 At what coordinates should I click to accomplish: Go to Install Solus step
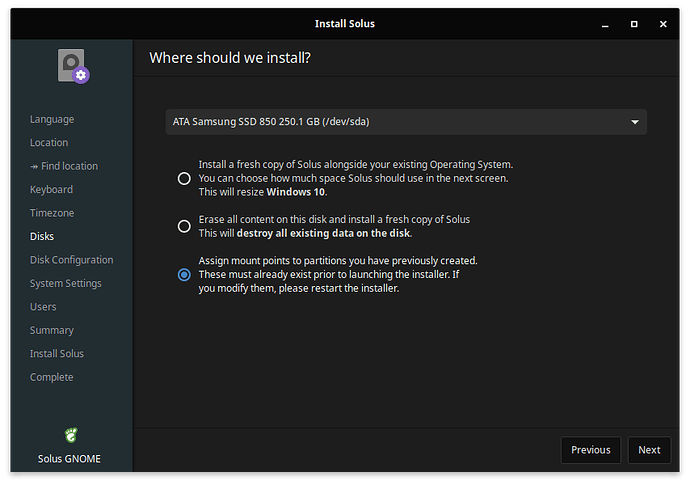(x=57, y=354)
